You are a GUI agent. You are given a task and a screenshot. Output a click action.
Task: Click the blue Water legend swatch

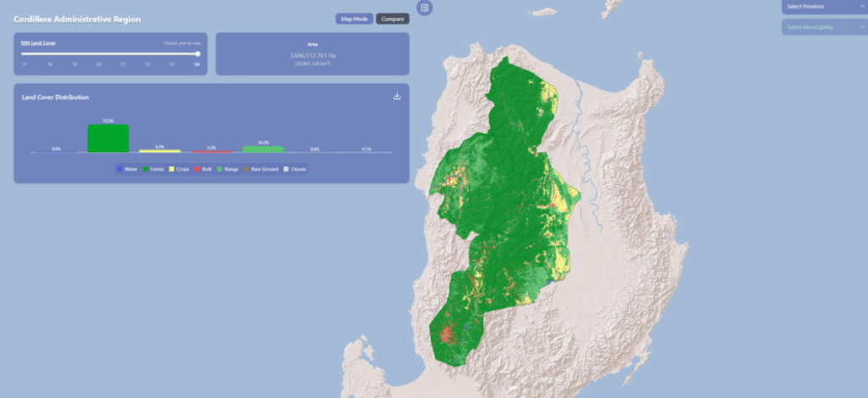click(x=120, y=169)
